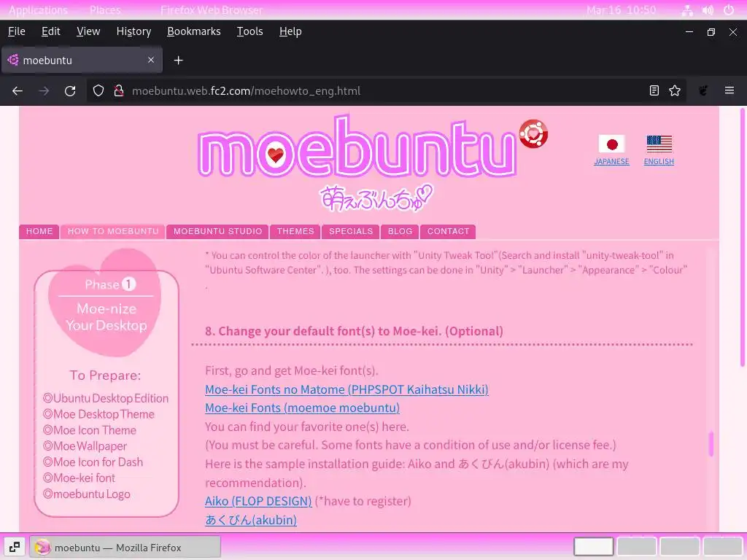
Task: Toggle reader view icon in address bar
Action: (x=654, y=90)
